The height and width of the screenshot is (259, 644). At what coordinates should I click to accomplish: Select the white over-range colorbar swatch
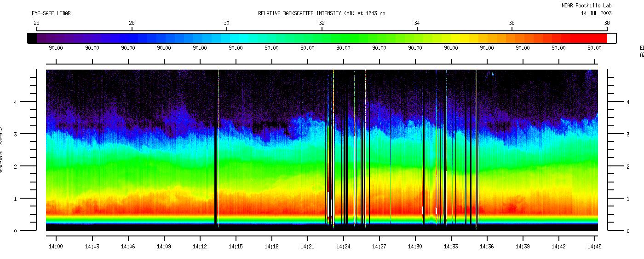611,38
